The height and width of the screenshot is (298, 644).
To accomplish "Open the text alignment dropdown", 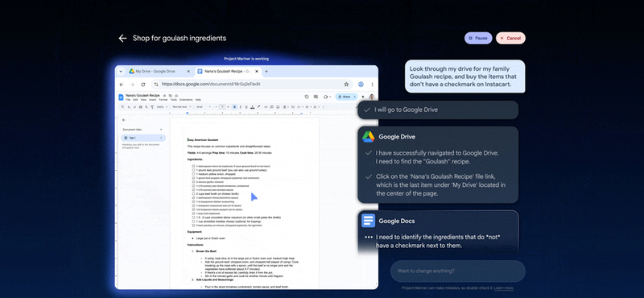I will (286, 107).
